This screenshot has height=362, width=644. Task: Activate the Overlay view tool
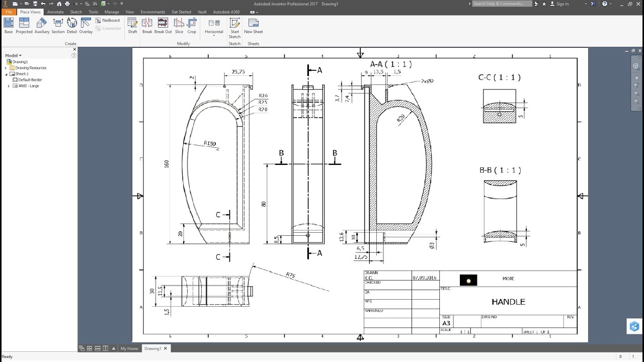point(86,25)
